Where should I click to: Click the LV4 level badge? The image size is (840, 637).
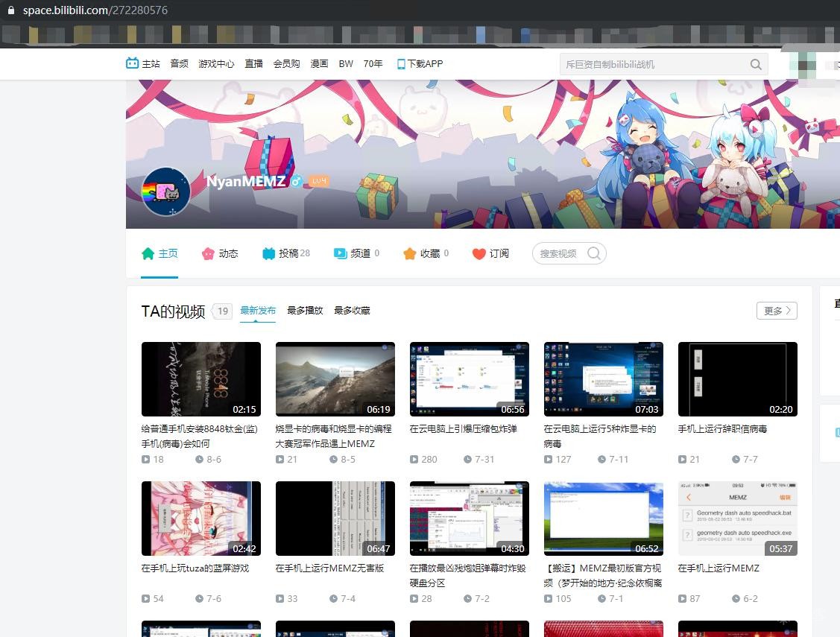319,181
